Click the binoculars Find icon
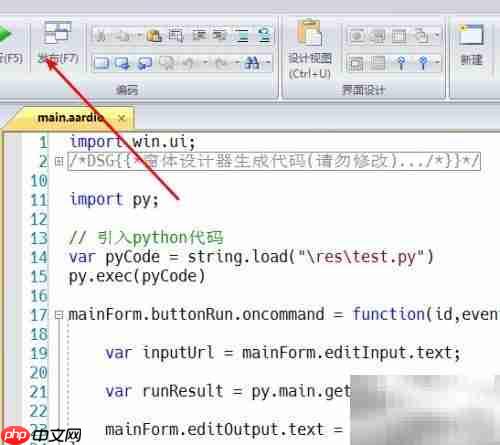The image size is (500, 445). pyautogui.click(x=252, y=62)
